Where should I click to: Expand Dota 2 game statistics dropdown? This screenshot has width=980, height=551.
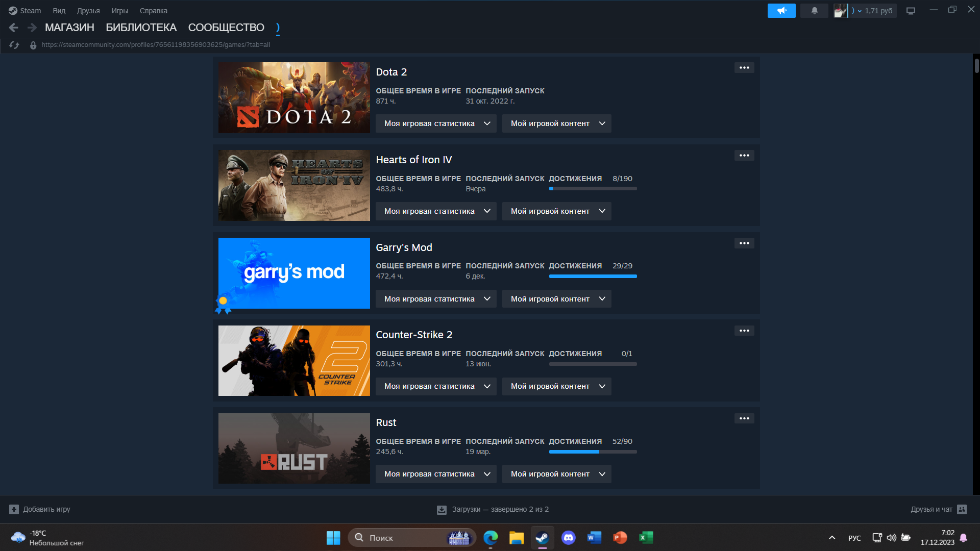[x=436, y=123]
